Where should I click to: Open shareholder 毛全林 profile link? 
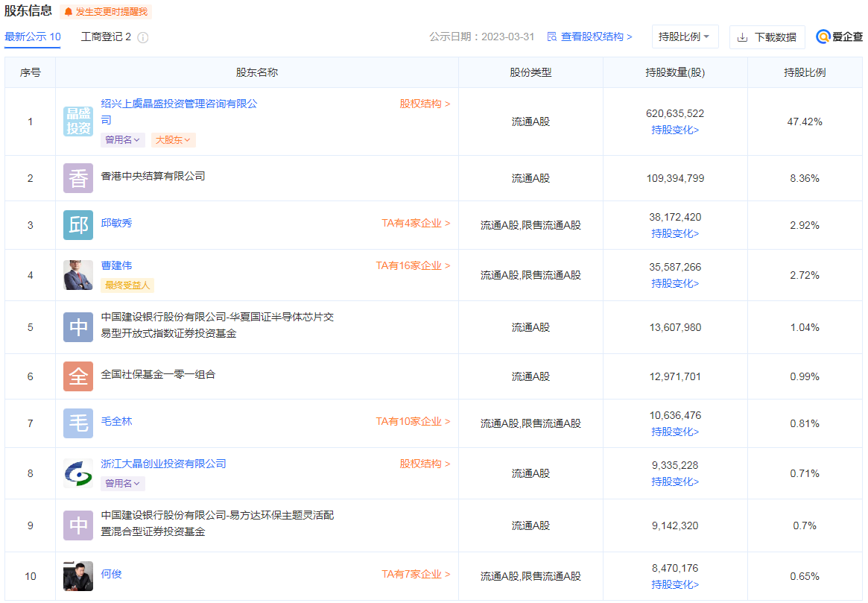coord(116,421)
